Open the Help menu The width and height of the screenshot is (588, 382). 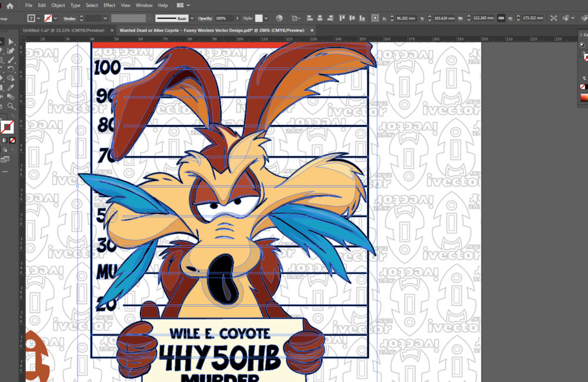(x=163, y=5)
